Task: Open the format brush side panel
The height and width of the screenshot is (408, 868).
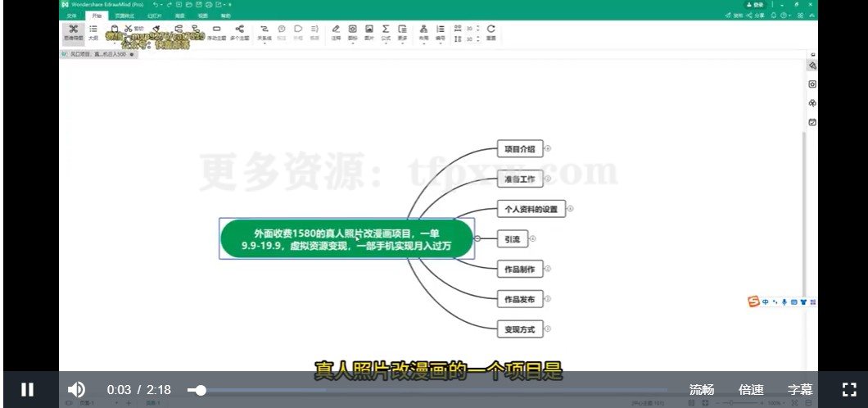Action: pyautogui.click(x=812, y=66)
